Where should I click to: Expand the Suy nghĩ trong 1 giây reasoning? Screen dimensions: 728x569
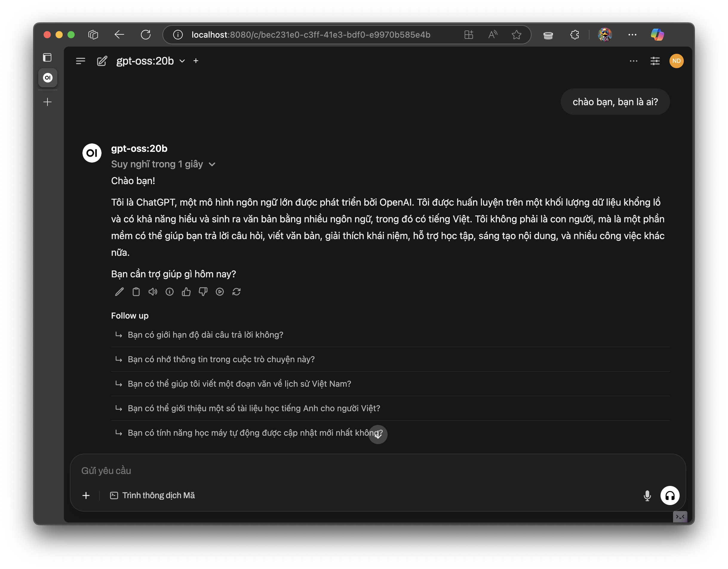tap(163, 164)
